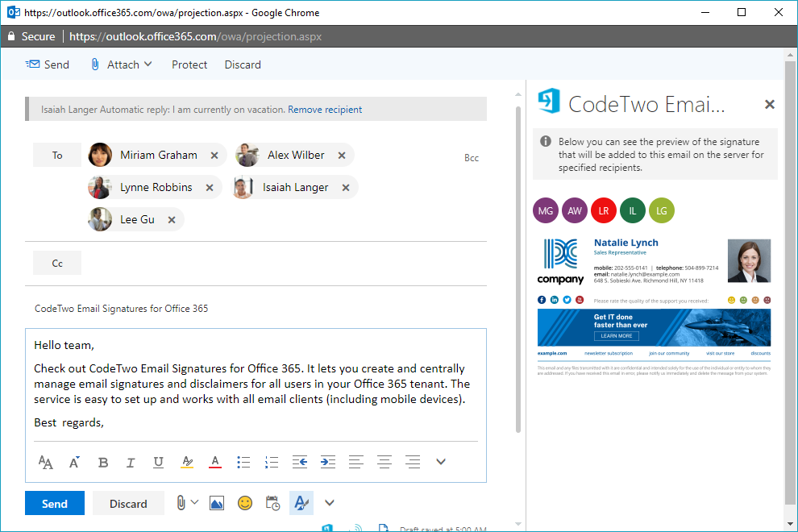The image size is (798, 532).
Task: Toggle Underline formatting
Action: tap(159, 461)
